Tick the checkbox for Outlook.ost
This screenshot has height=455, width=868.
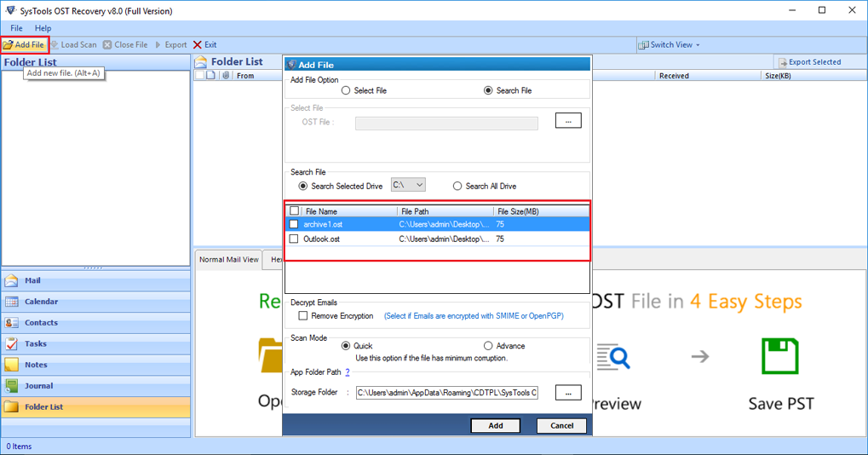294,239
